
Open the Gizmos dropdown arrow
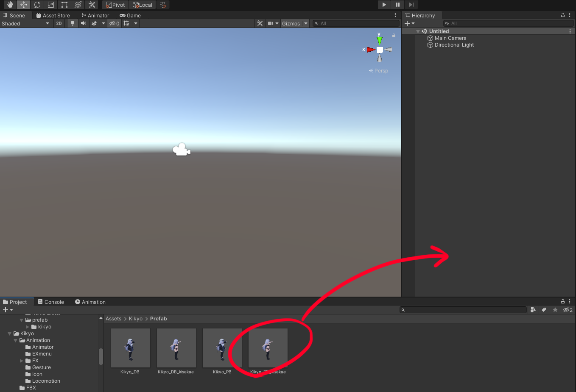(305, 23)
